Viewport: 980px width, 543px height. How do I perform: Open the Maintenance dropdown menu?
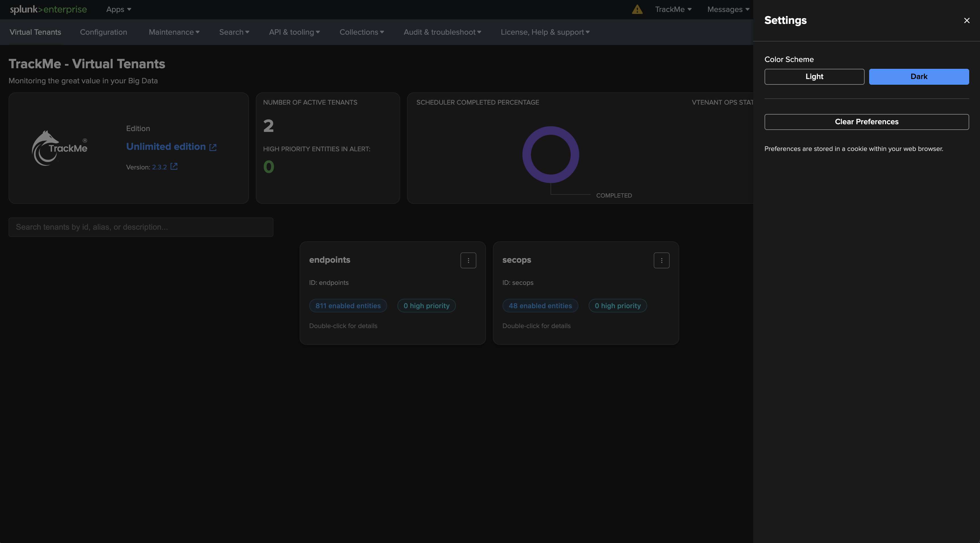point(174,32)
